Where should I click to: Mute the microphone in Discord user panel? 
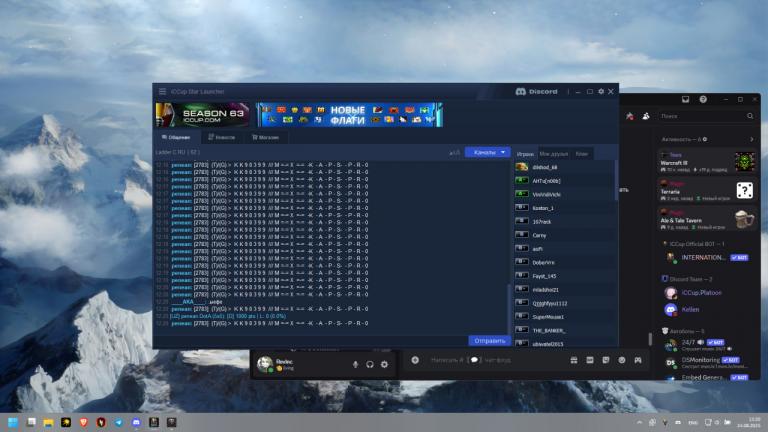356,364
